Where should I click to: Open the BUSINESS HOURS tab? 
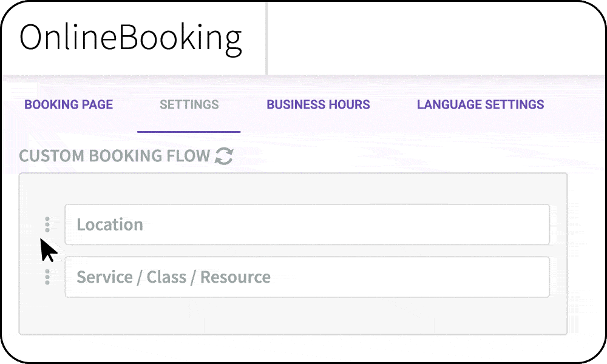click(x=318, y=104)
